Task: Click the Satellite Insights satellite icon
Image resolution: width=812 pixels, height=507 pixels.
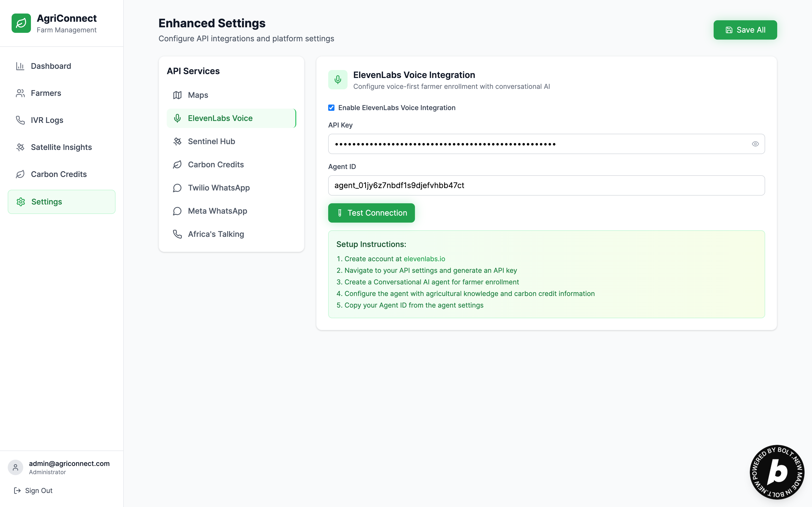Action: 20,147
